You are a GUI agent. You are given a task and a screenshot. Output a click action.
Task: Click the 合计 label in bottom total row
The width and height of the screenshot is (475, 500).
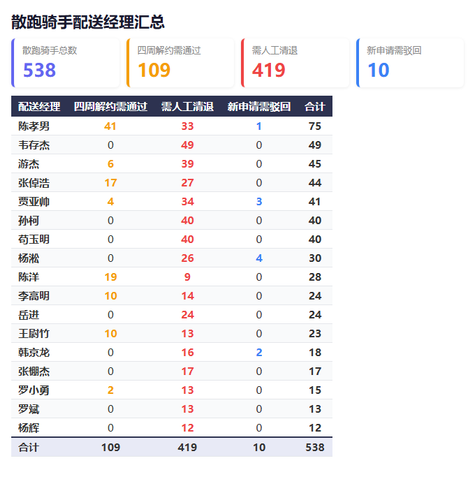click(29, 447)
